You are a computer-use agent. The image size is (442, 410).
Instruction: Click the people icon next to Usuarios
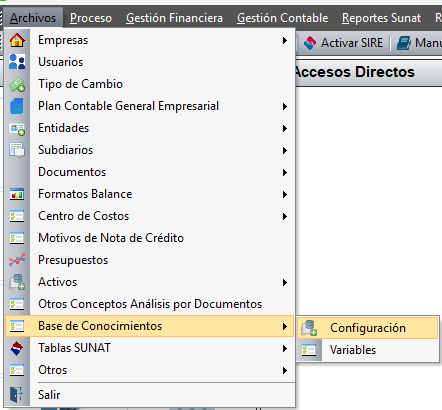coord(17,62)
